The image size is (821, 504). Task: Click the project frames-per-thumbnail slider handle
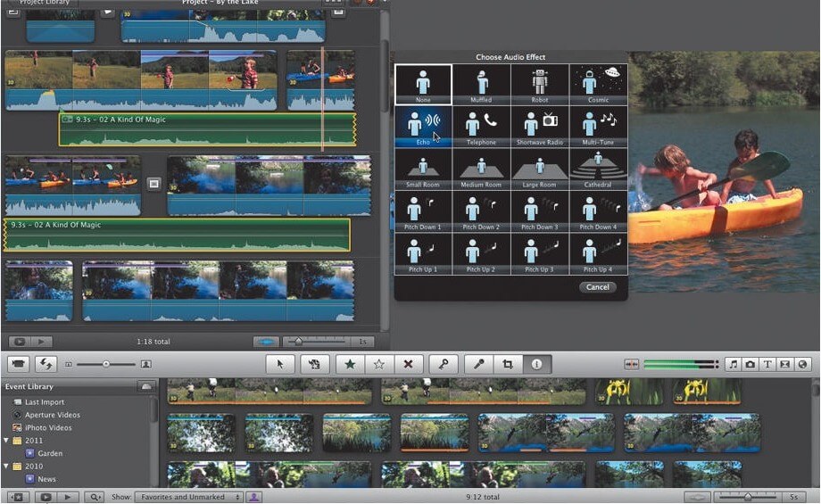pyautogui.click(x=298, y=342)
